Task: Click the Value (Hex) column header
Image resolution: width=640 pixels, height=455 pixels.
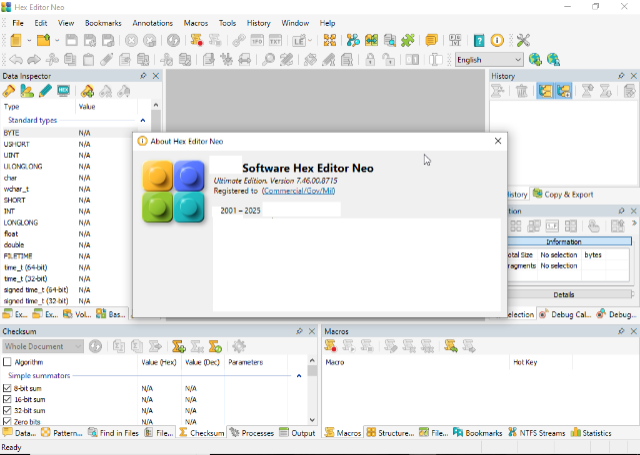Action: (x=159, y=362)
